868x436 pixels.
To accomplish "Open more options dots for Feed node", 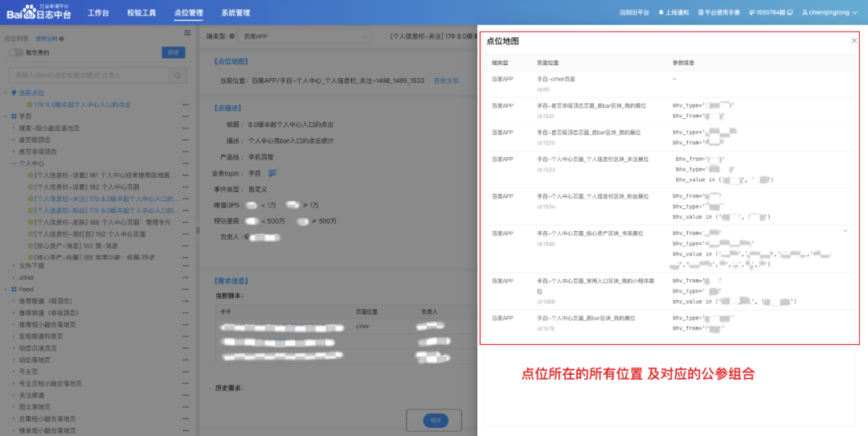I will point(186,289).
